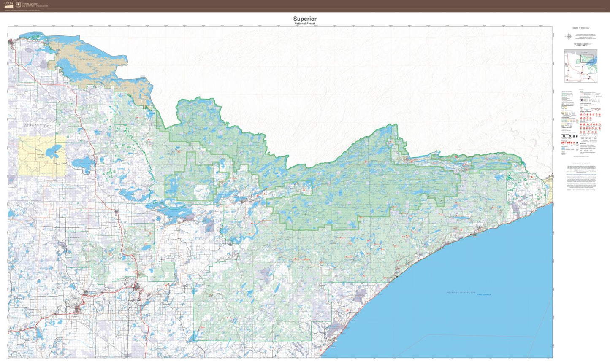Viewport: 610px width, 364px height.
Task: Click the compass rose below the scale heading
Action: click(x=569, y=36)
